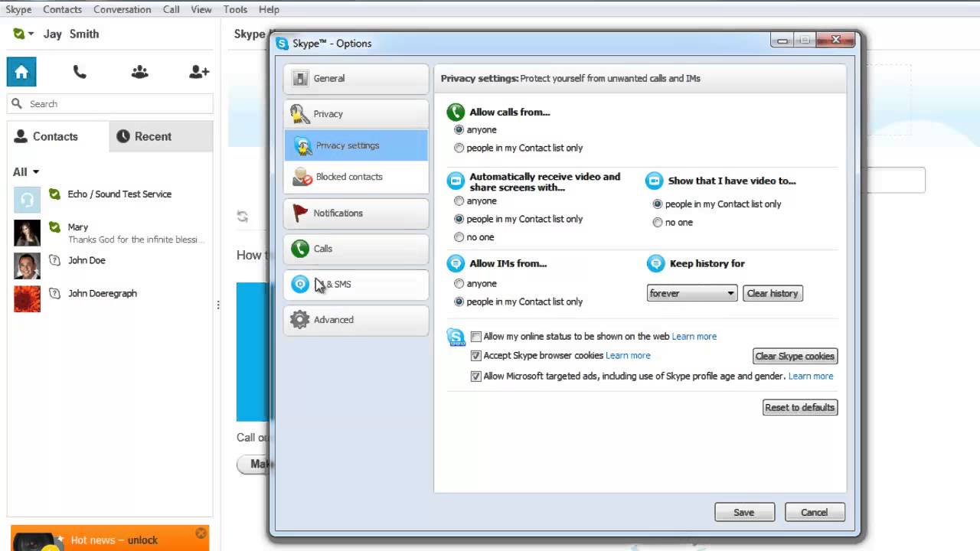
Task: Switch to the Recent tab
Action: tap(161, 136)
